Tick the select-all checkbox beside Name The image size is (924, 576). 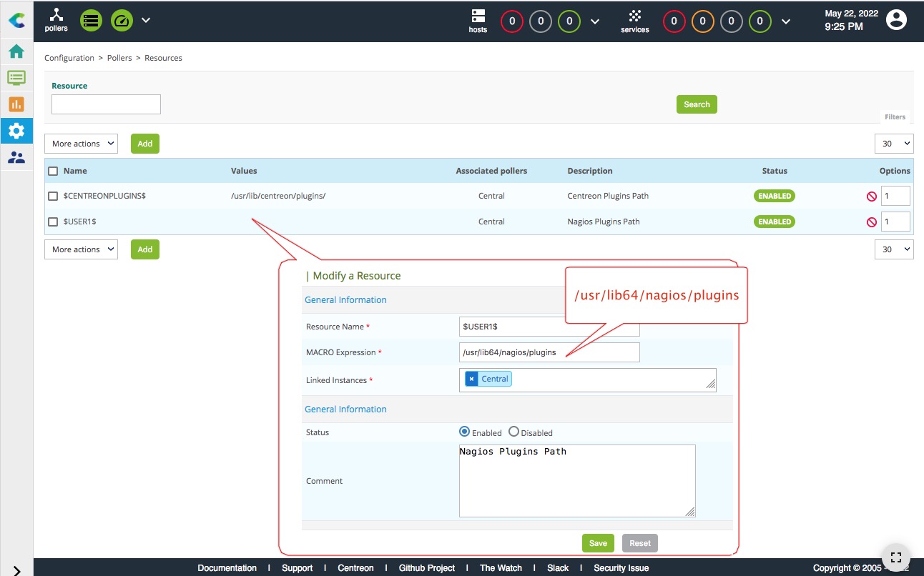(x=53, y=171)
